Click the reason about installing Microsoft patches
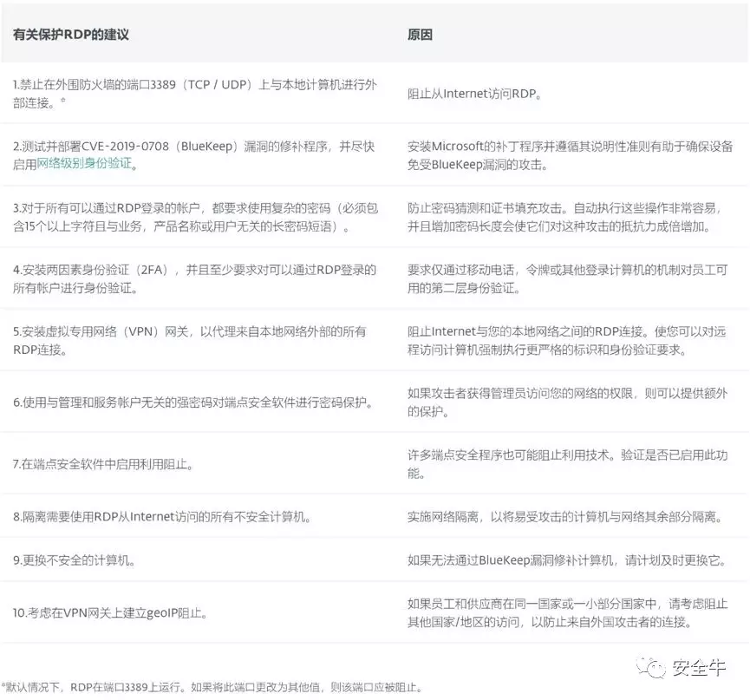750x700 pixels. [x=570, y=154]
